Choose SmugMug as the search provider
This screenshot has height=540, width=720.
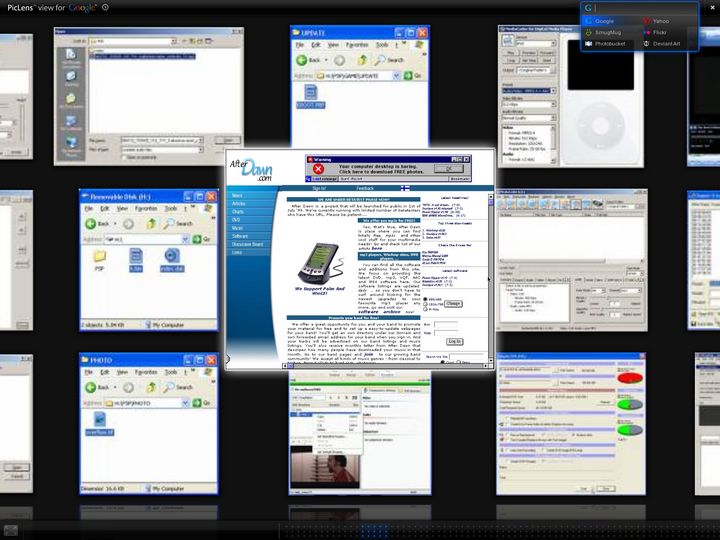[x=602, y=33]
